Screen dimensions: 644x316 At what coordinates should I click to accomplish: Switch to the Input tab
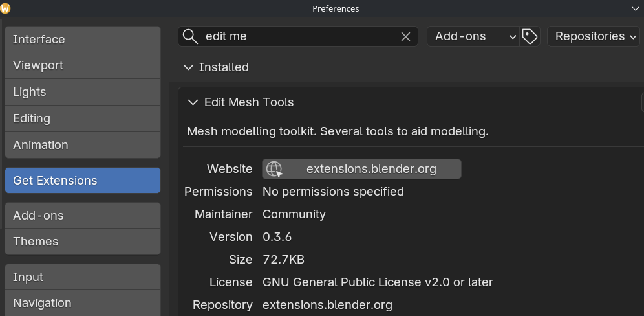point(83,277)
